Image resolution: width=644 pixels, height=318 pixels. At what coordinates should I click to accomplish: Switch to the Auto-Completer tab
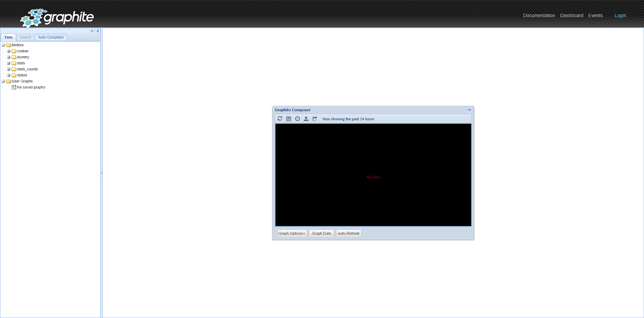(x=51, y=37)
